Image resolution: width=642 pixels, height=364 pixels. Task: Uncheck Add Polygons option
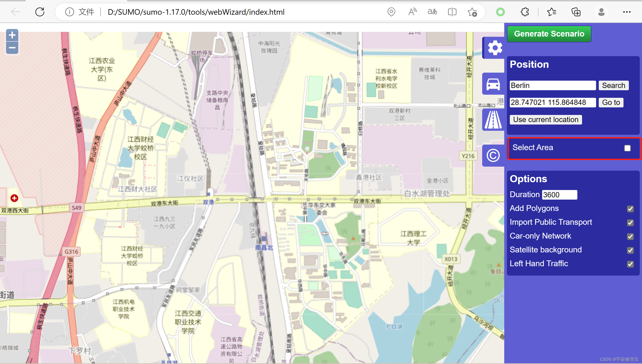pyautogui.click(x=630, y=209)
